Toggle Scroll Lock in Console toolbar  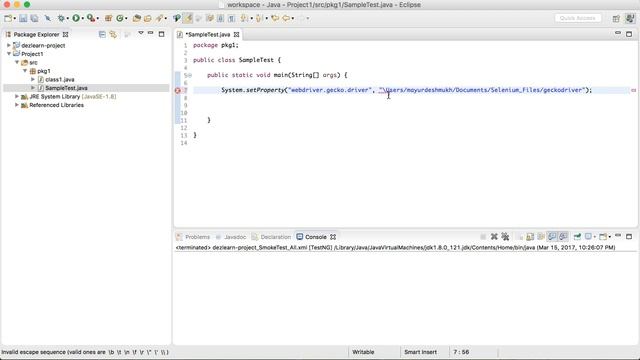530,237
